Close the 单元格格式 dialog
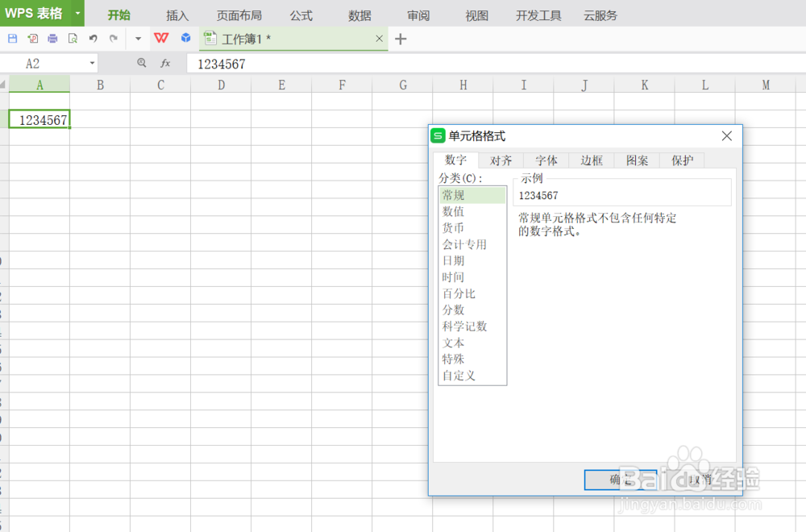 click(726, 136)
